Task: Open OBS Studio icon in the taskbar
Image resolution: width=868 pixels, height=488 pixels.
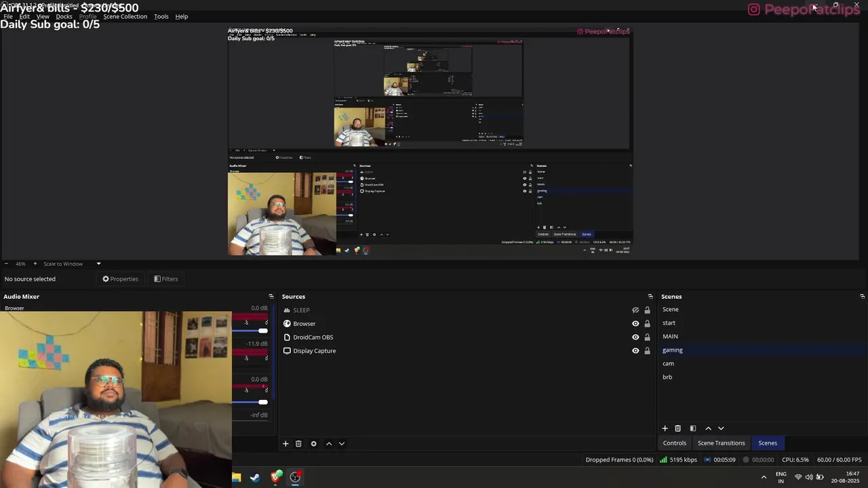Action: [x=295, y=477]
